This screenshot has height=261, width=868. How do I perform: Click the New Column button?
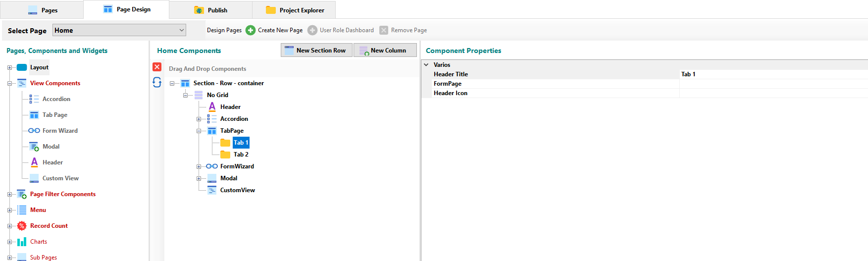tap(385, 51)
